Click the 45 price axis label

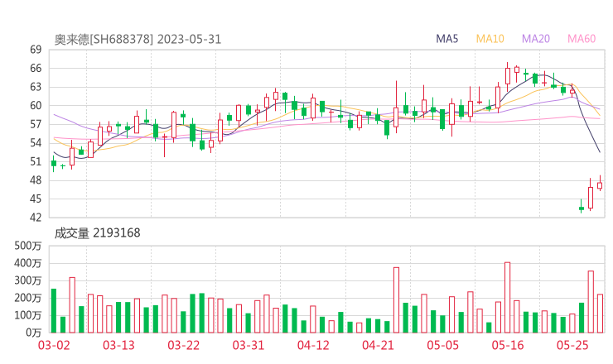[36, 199]
